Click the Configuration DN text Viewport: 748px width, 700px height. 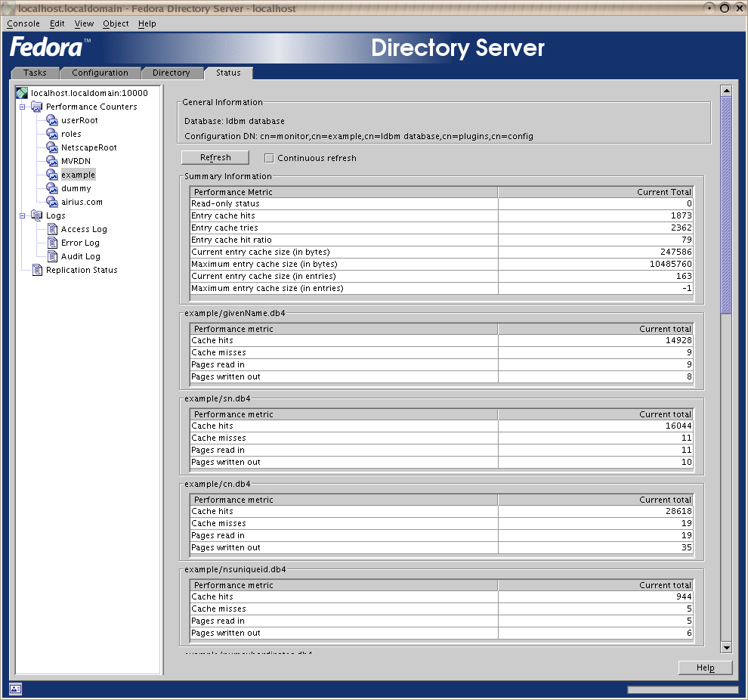pos(359,136)
